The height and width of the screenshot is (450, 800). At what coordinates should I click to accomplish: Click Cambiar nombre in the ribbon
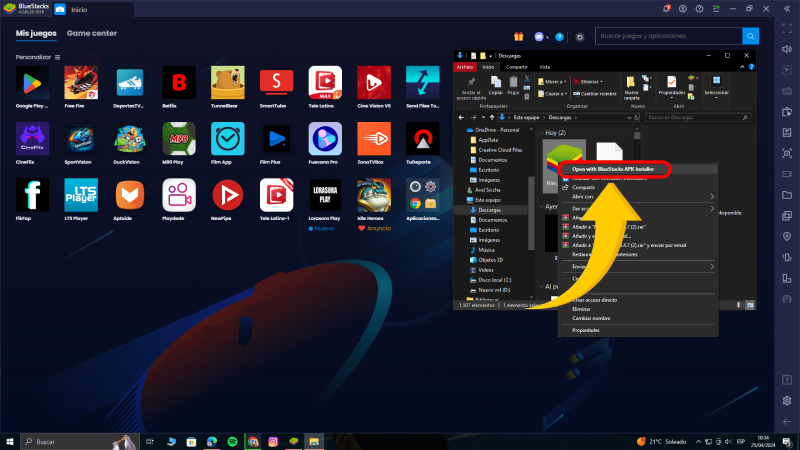pyautogui.click(x=595, y=94)
